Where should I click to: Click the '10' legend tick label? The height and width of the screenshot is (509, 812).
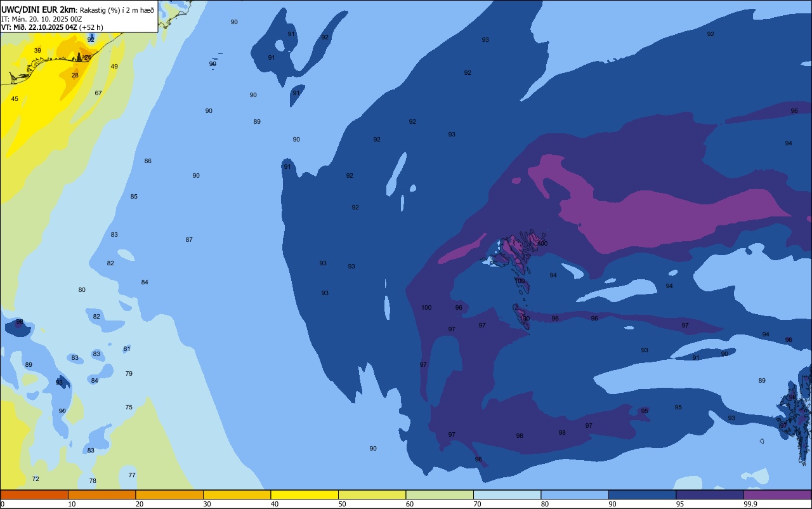(72, 504)
